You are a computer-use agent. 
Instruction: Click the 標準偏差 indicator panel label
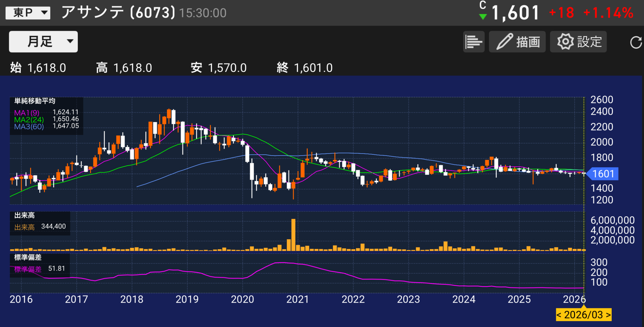tap(28, 257)
